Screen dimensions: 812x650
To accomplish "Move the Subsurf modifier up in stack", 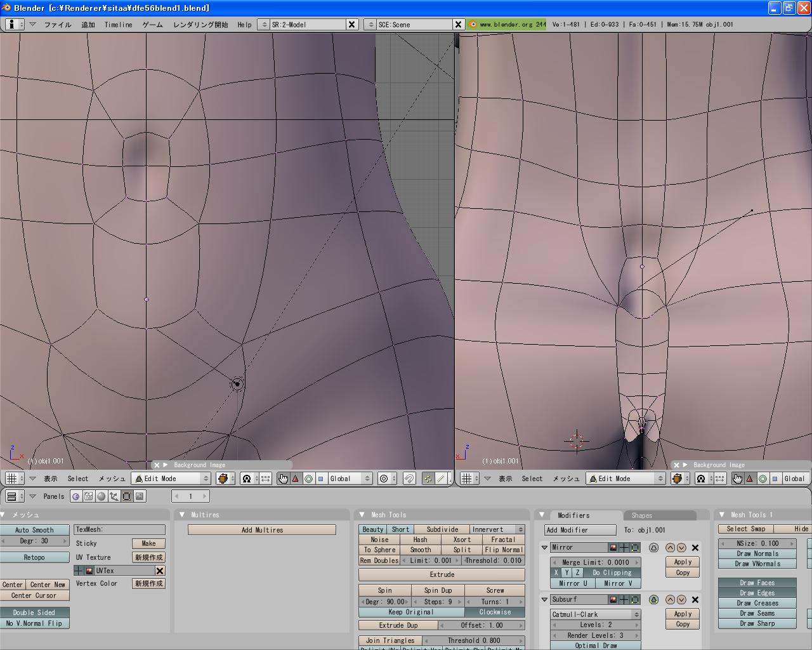I will (x=671, y=600).
